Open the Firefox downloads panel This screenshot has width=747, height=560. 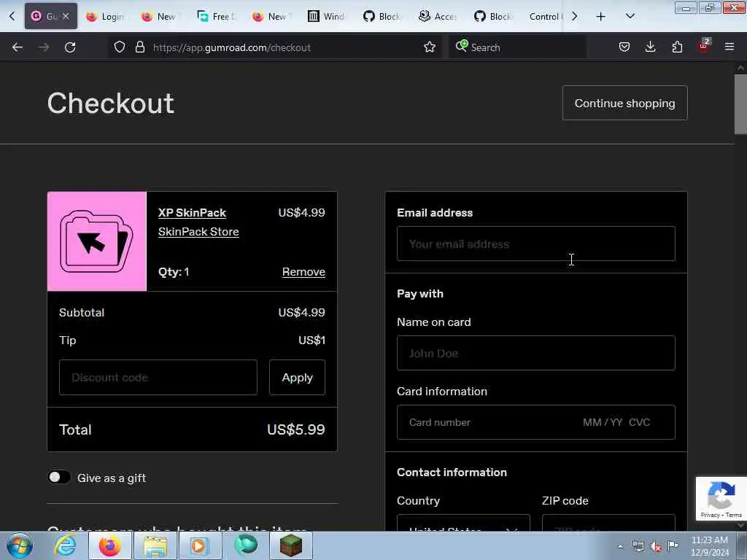click(650, 47)
